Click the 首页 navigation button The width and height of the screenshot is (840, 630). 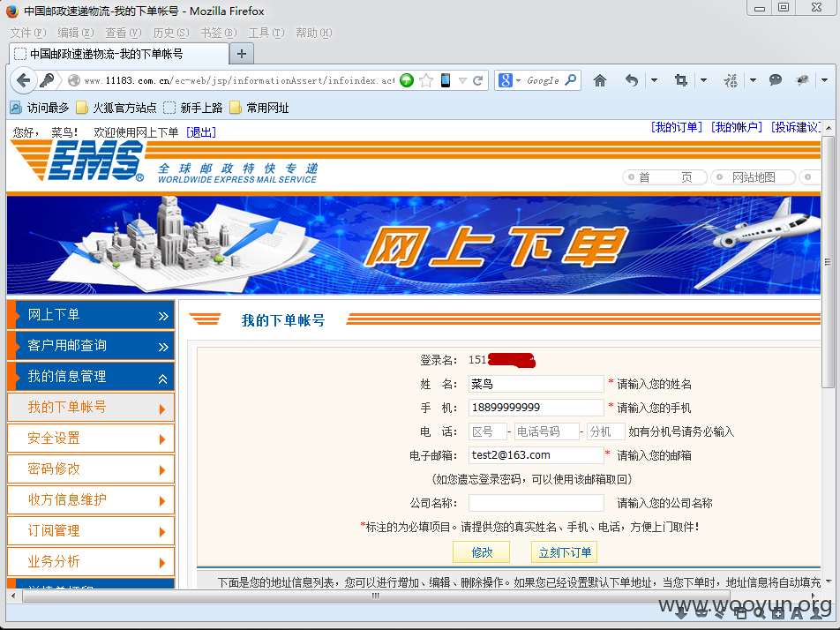664,177
